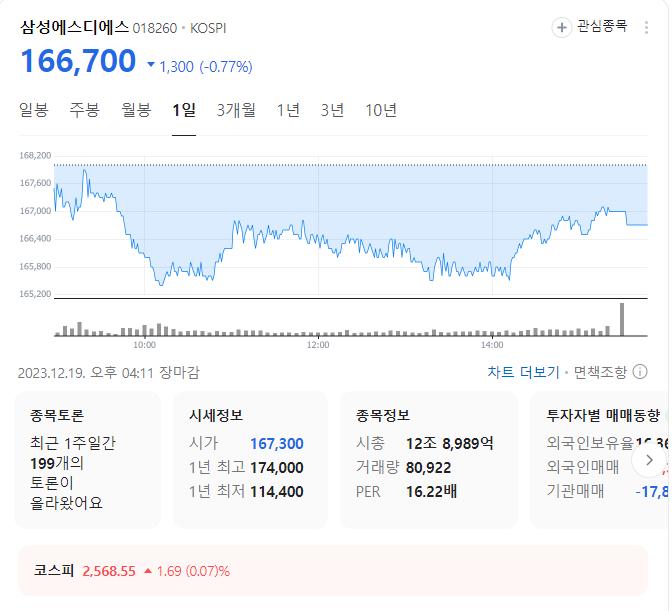
Task: Click the 코스피 index banner
Action: coord(333,571)
